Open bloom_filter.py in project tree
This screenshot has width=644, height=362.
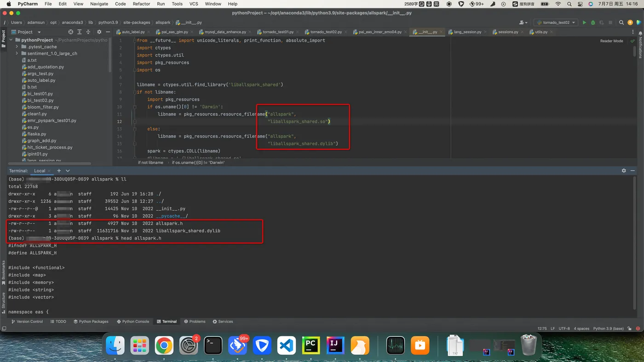pyautogui.click(x=43, y=107)
